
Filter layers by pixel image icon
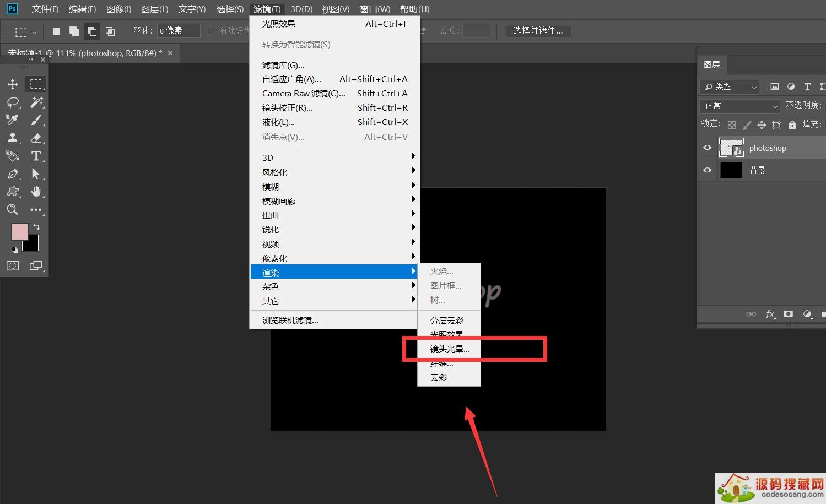coord(775,86)
